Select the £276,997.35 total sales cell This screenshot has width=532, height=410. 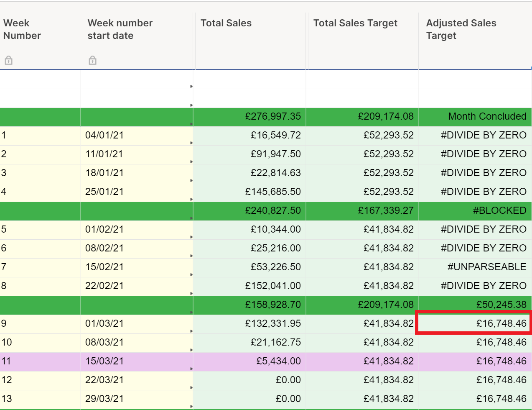click(249, 117)
